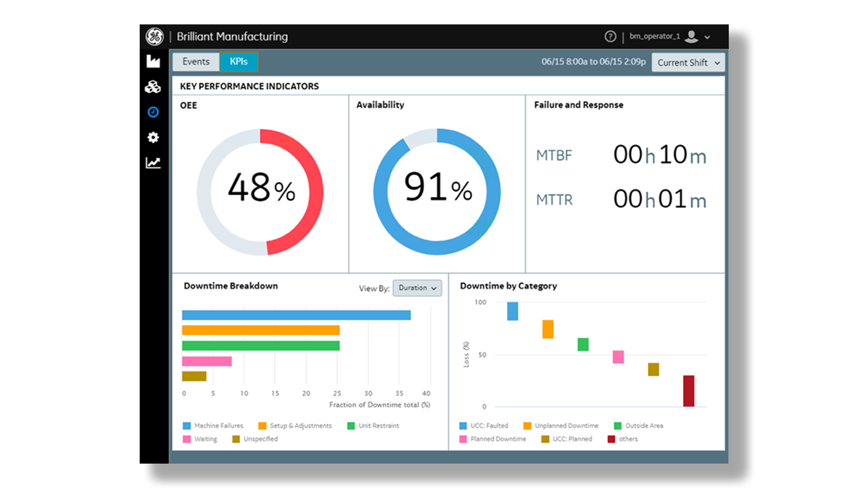Click the orange Setup & Adjustments bar

tap(261, 330)
